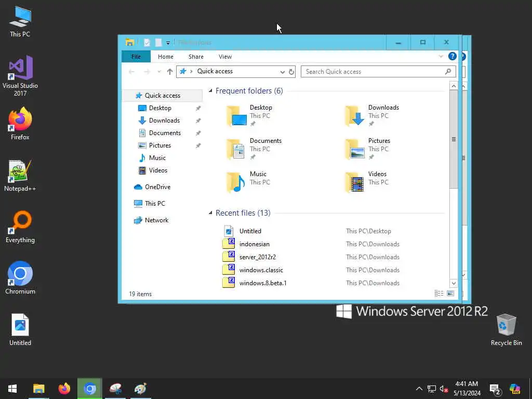Open the Windows Start button
The width and height of the screenshot is (532, 399).
12,389
